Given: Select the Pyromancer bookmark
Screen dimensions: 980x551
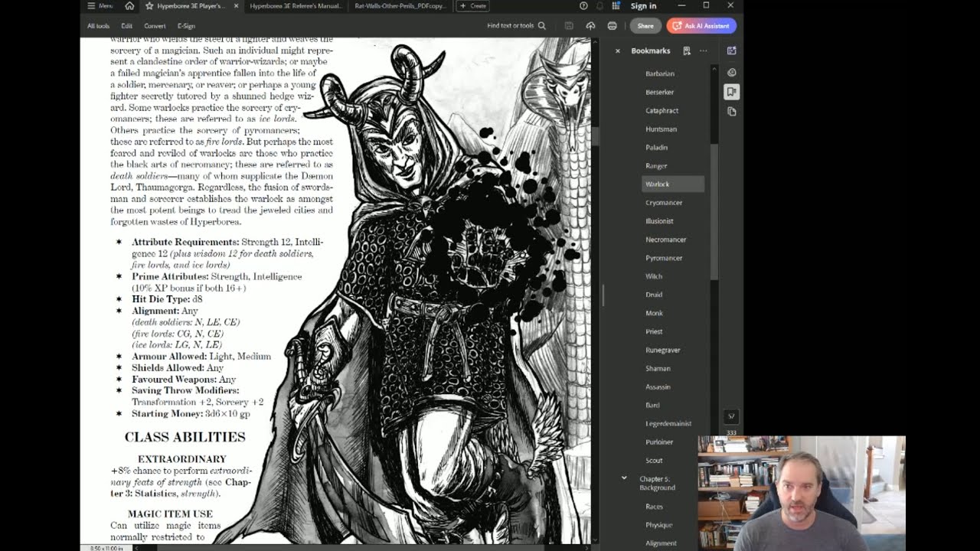Looking at the screenshot, I should coord(664,258).
